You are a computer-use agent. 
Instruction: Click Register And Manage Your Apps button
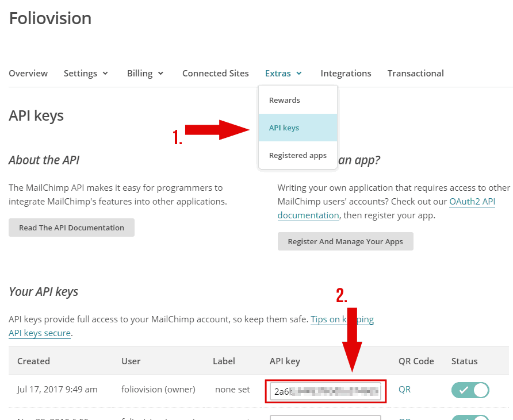346,241
